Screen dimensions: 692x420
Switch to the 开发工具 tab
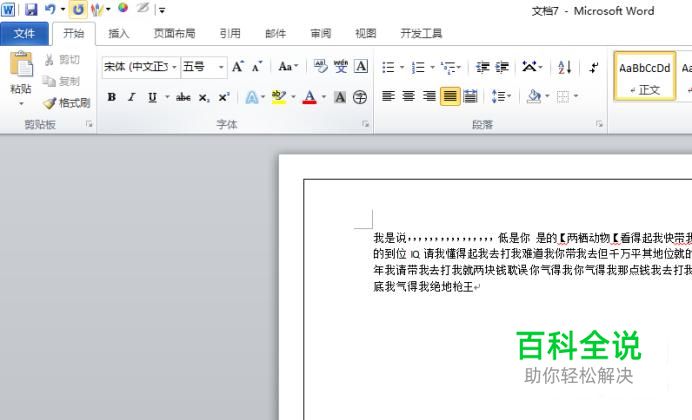tap(421, 34)
